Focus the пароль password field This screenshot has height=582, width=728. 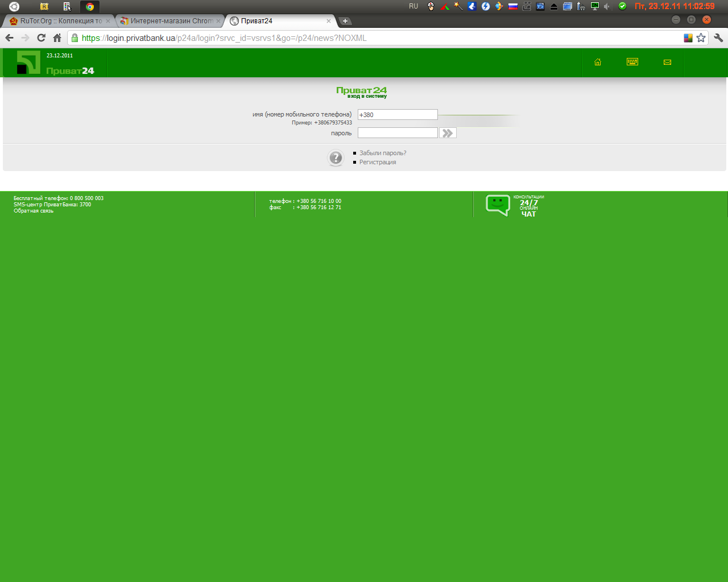tap(398, 133)
